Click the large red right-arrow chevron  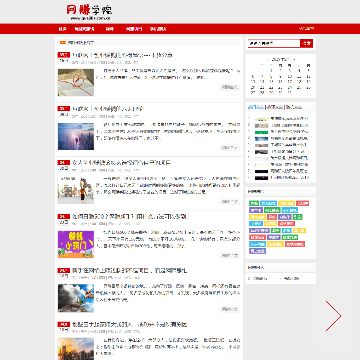[x=333, y=316]
